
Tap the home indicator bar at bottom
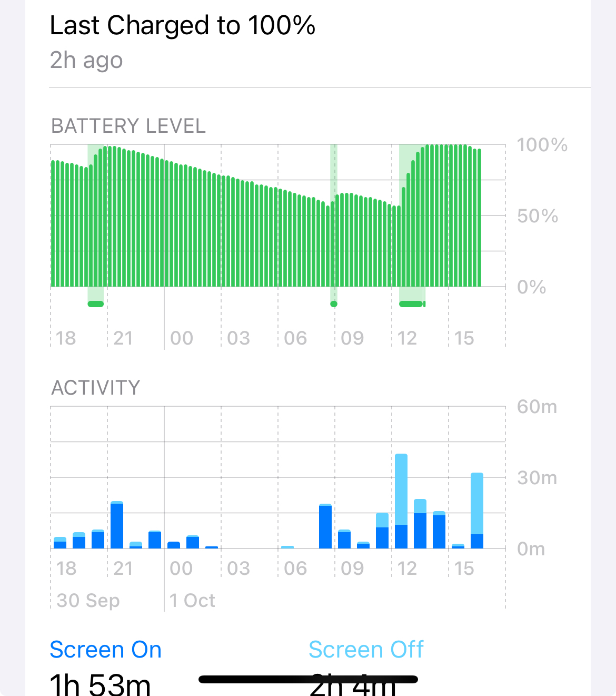pos(308,680)
